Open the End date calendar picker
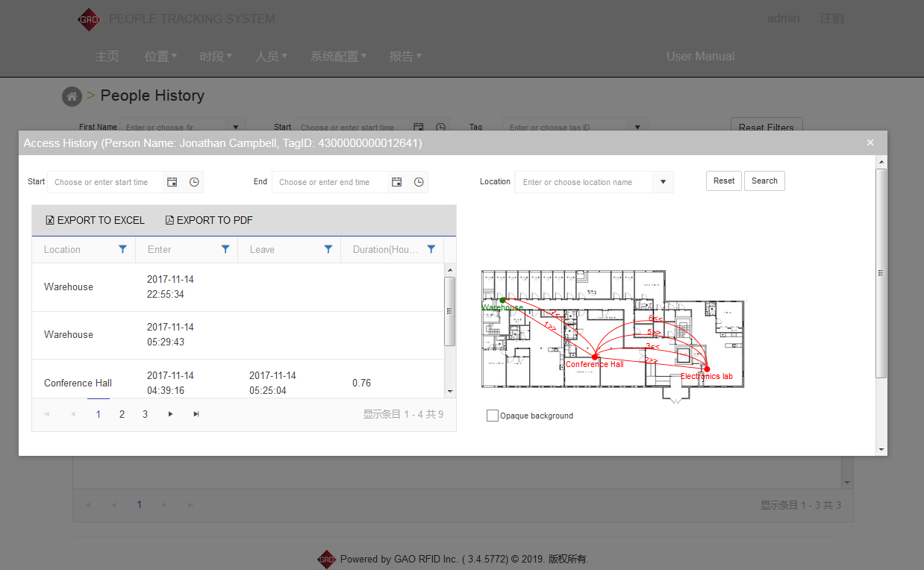 [x=397, y=182]
